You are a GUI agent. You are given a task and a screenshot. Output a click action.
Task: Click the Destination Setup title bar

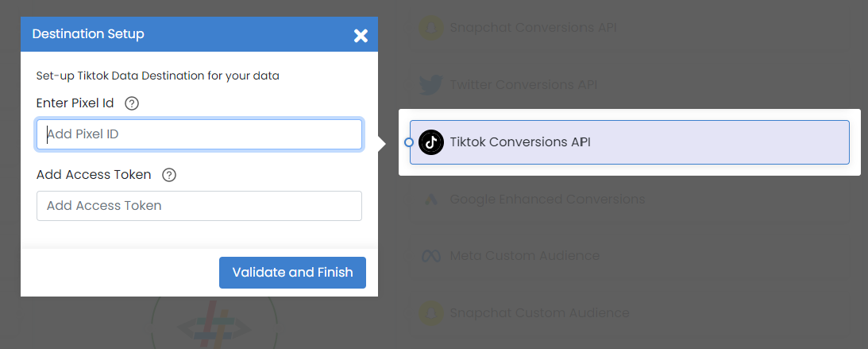[x=199, y=34]
